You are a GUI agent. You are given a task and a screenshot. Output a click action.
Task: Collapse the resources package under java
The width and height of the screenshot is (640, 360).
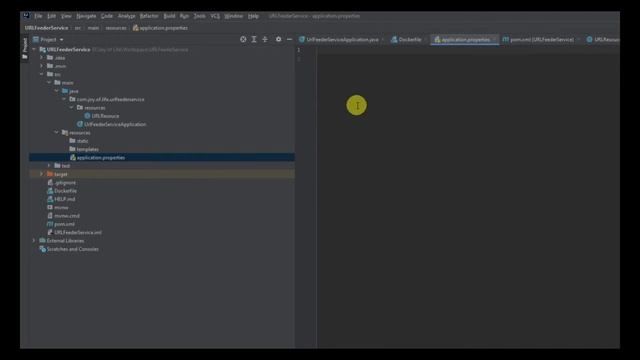tap(71, 107)
